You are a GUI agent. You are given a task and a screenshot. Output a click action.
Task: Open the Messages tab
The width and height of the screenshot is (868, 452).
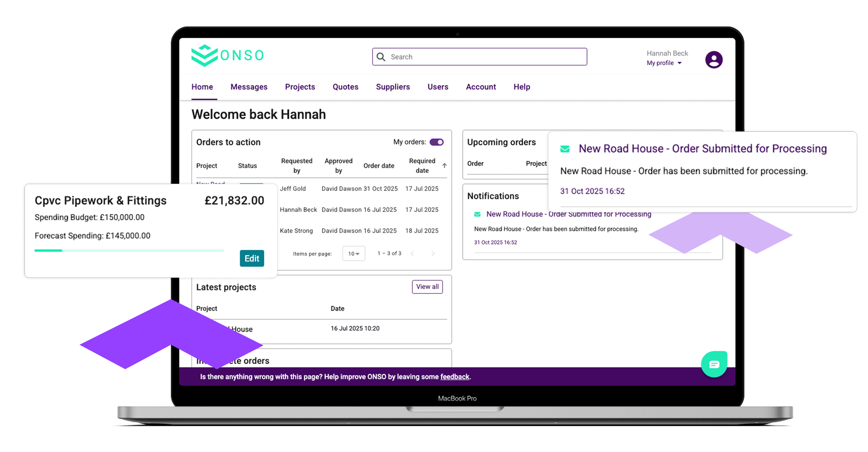click(249, 87)
